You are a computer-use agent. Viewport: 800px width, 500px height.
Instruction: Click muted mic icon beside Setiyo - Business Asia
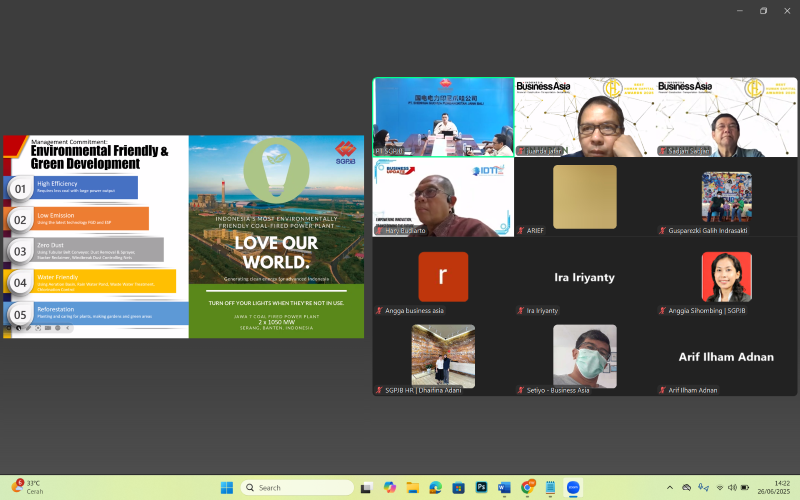520,390
